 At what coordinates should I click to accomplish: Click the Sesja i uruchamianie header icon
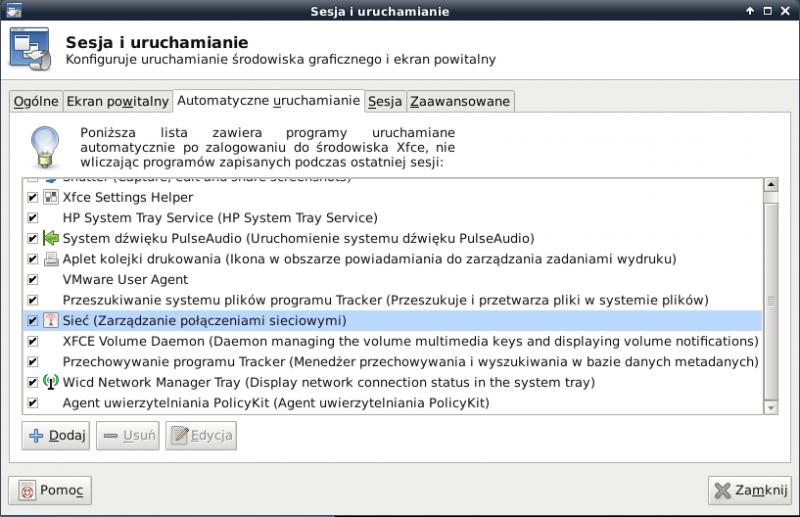click(31, 51)
